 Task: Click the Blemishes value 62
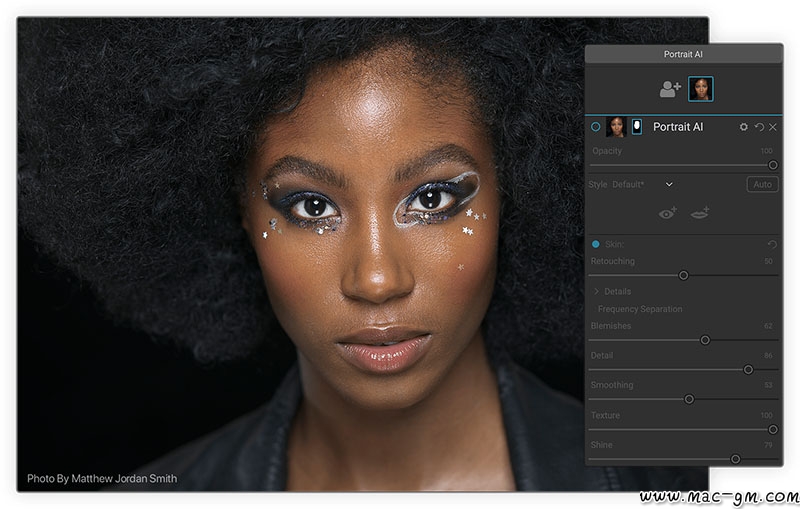tap(768, 326)
